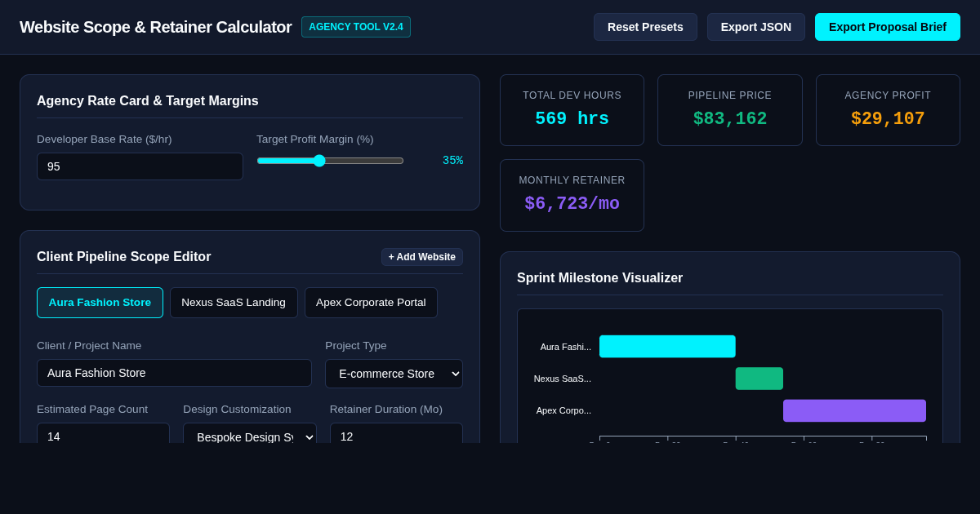Screen dimensions: 980x514
Task: Add a new website with + Add Website
Action: point(422,257)
